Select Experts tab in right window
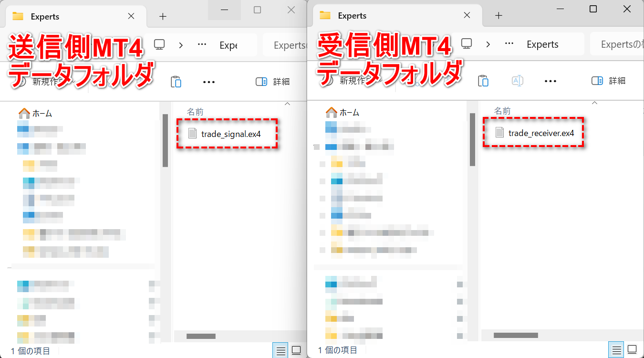644x358 pixels. 397,16
